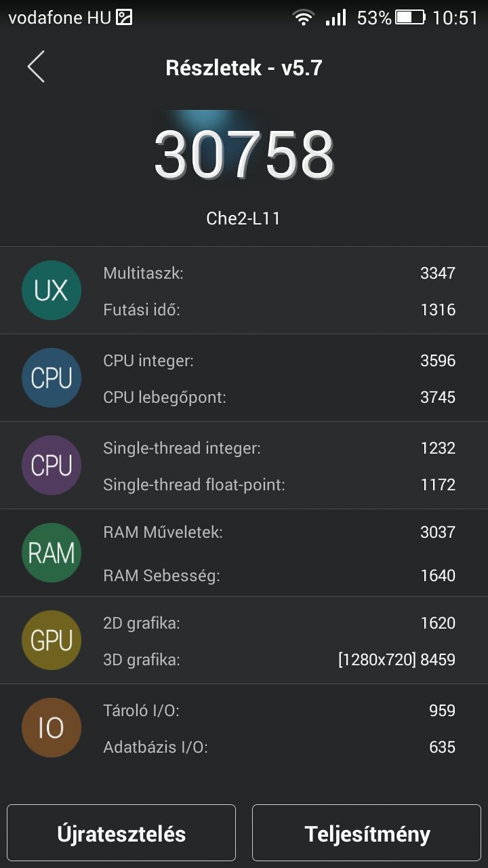Tap the Adatbázis I/O score row
This screenshot has width=488, height=868.
(279, 747)
